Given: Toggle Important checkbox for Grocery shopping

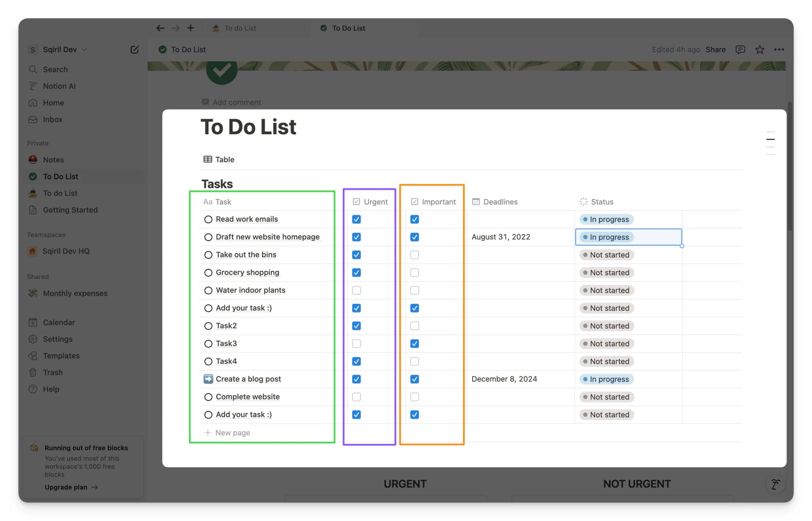Looking at the screenshot, I should (414, 272).
